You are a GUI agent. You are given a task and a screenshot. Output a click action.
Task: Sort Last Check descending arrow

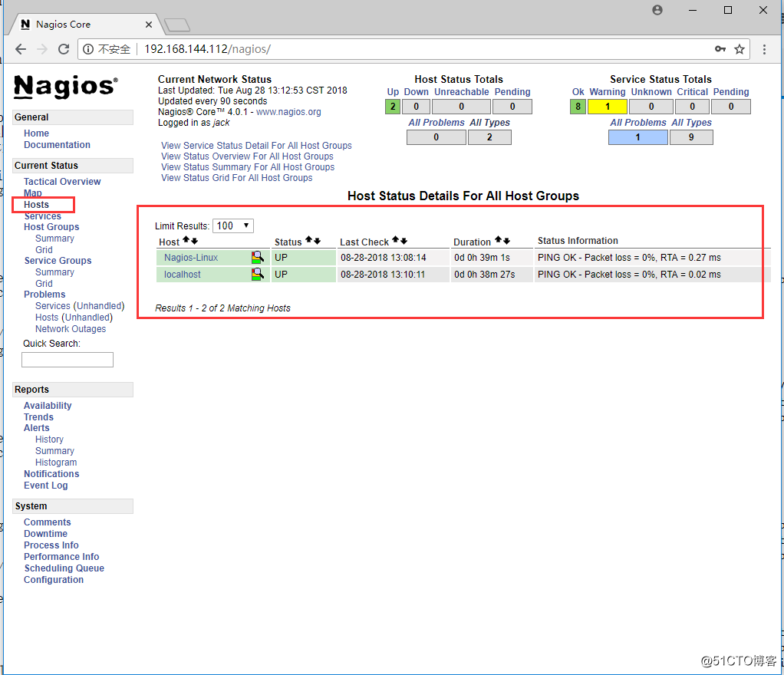coord(404,241)
